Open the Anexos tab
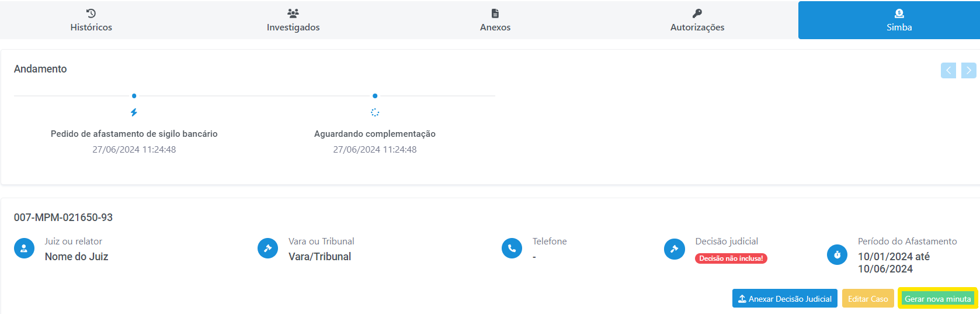Image resolution: width=980 pixels, height=314 pixels. click(495, 20)
